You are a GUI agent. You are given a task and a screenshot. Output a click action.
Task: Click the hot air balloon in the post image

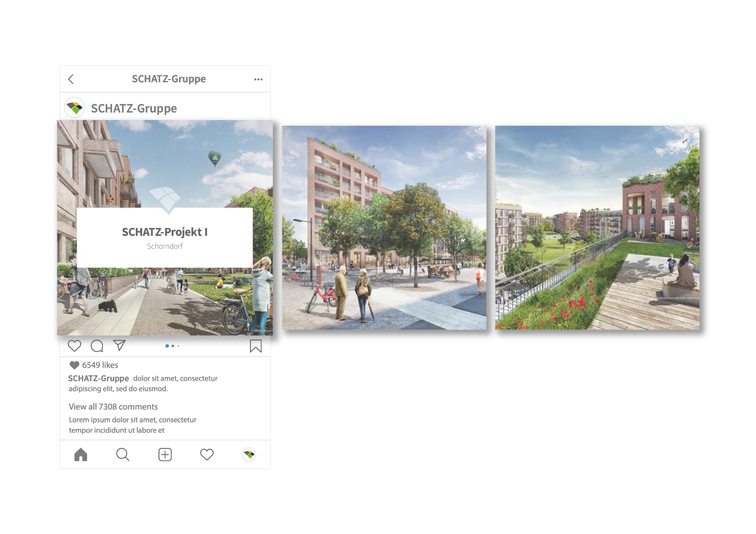(215, 158)
